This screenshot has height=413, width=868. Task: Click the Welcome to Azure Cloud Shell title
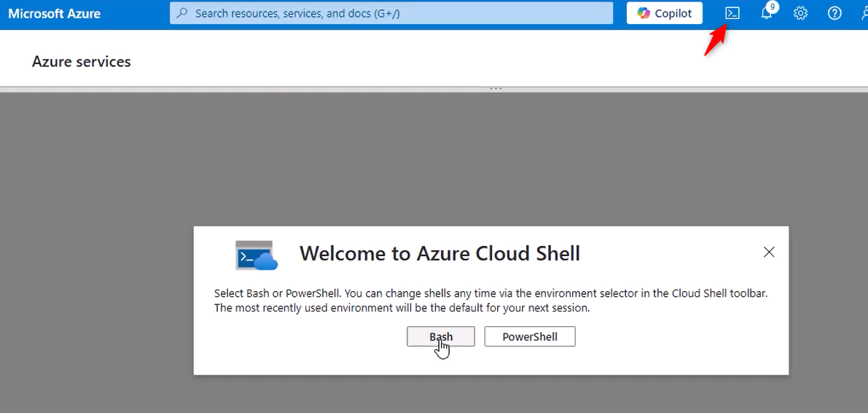click(439, 253)
